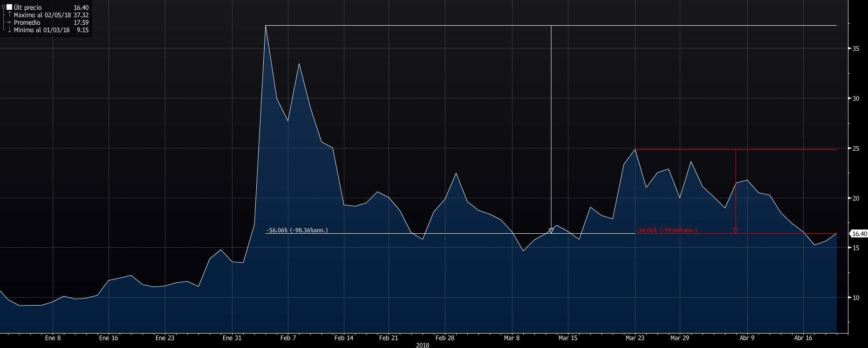
Task: Click the 'Feb 28' date label
Action: point(445,338)
